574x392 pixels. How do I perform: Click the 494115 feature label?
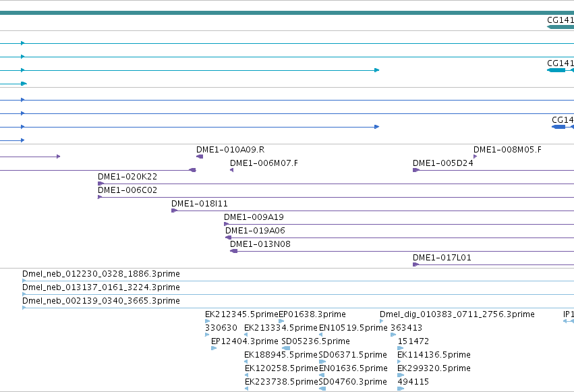[x=413, y=383]
